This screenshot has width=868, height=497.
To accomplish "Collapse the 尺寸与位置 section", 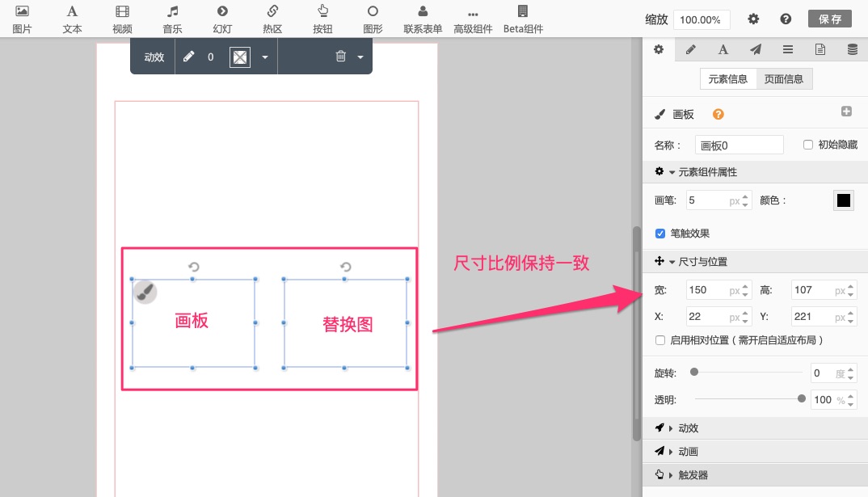I will point(702,261).
